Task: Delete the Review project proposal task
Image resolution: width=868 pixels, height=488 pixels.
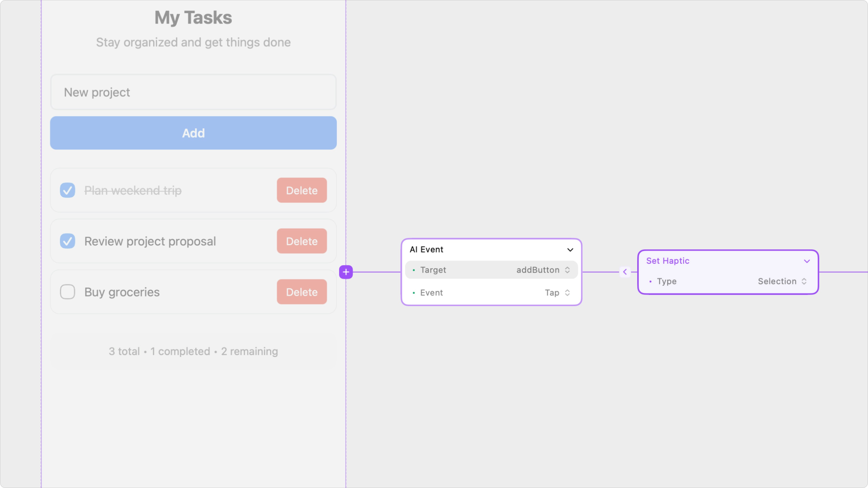Action: click(x=302, y=241)
